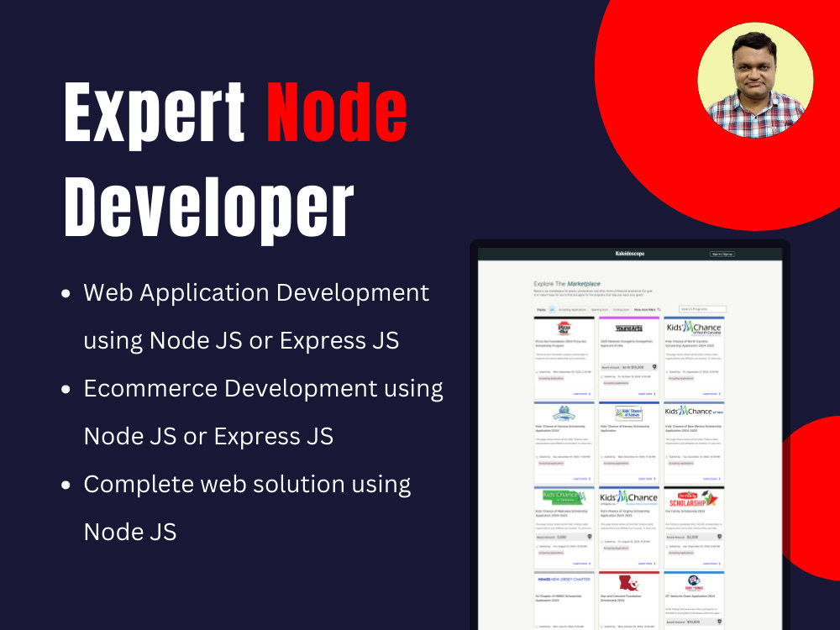Open Learn more on New Mexico card
Screen dimensions: 840x630
coord(712,479)
